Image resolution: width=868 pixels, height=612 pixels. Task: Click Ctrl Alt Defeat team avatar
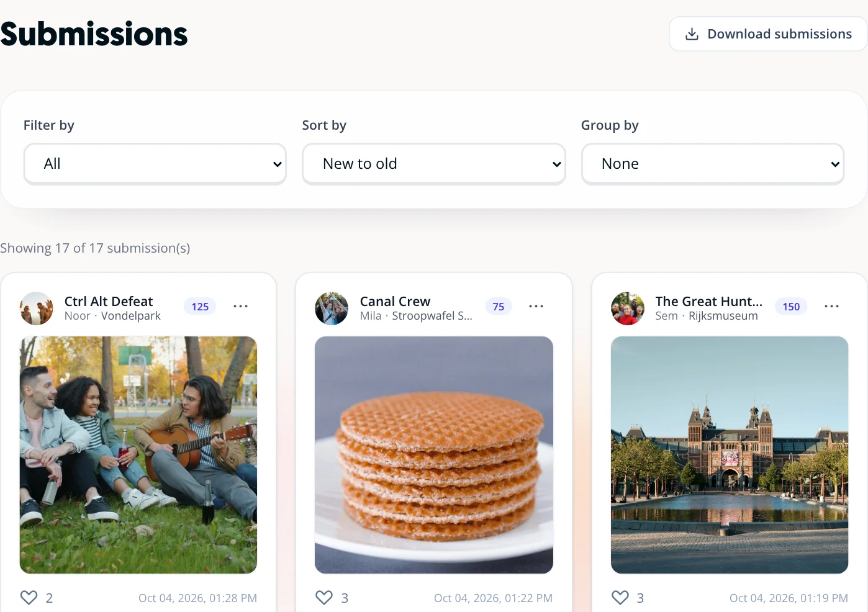tap(37, 308)
